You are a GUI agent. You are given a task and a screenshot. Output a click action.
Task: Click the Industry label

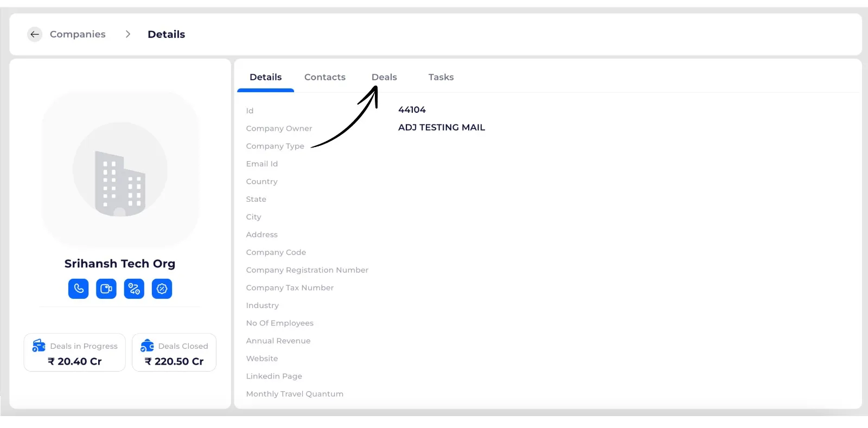(262, 305)
